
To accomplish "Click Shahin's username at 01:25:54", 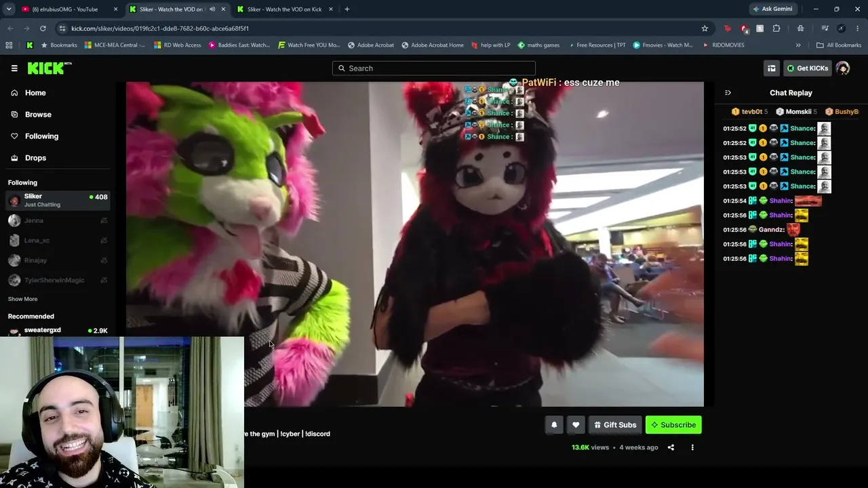I will point(781,201).
